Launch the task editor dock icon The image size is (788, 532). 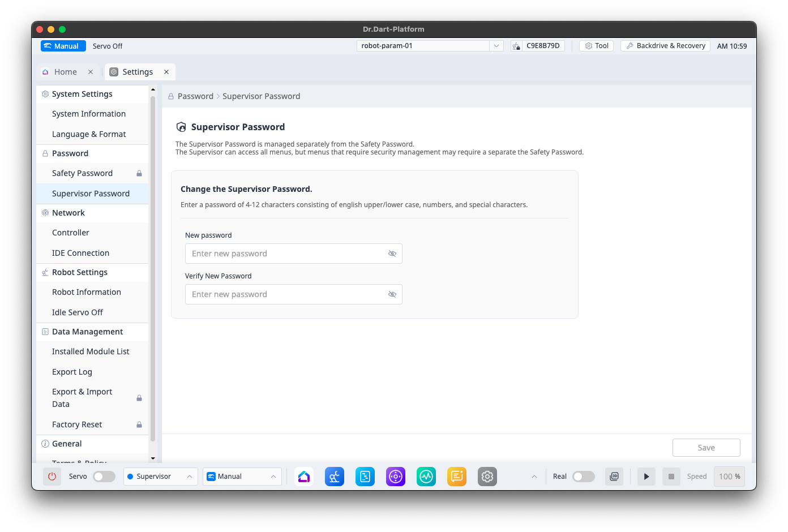365,477
